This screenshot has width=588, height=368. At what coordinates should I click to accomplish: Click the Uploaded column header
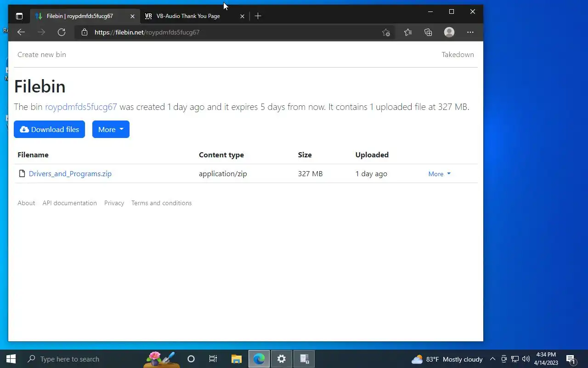[372, 155]
